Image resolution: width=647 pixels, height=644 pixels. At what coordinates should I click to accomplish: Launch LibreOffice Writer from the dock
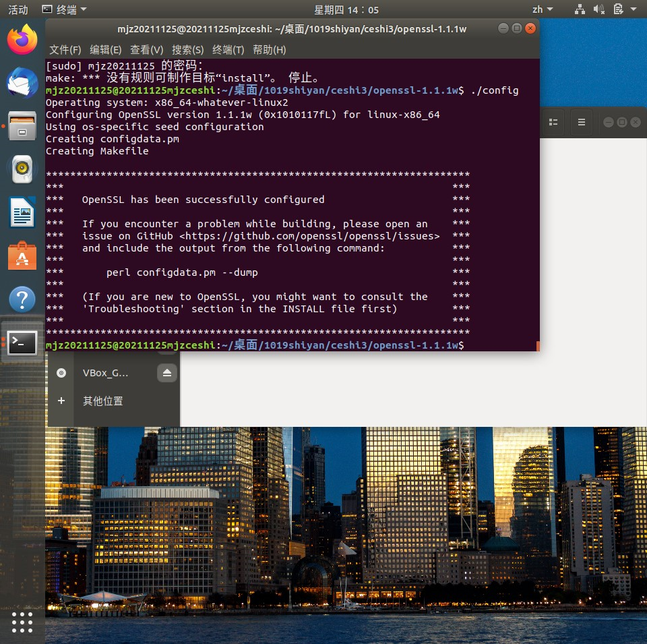coord(22,212)
